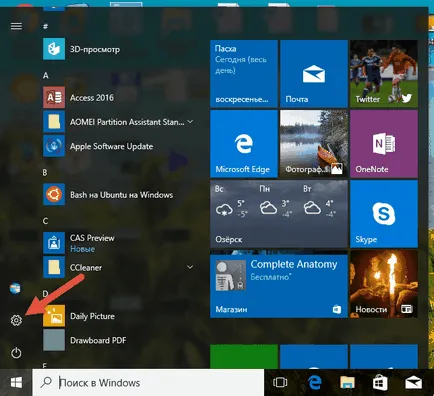Click the letter B section header
The height and width of the screenshot is (396, 434).
click(x=45, y=173)
